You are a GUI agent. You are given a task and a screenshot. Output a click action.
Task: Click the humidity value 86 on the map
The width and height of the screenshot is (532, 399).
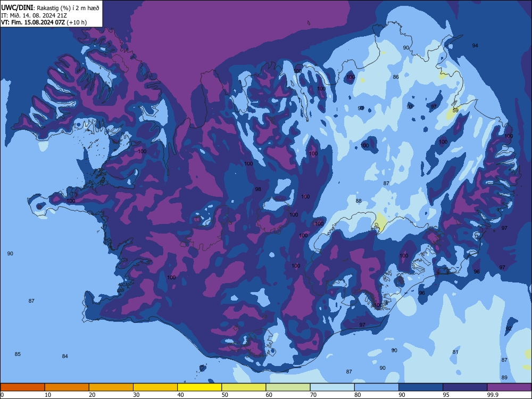(x=396, y=77)
